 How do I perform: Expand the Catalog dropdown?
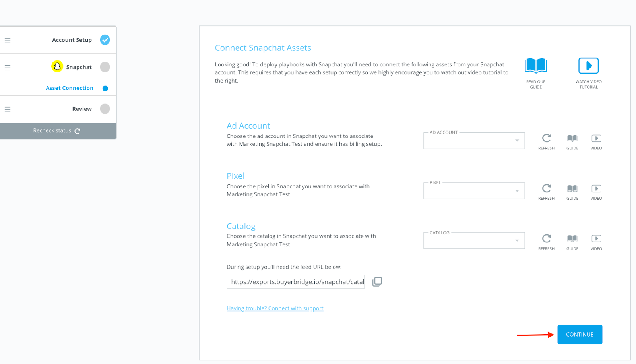pyautogui.click(x=474, y=241)
